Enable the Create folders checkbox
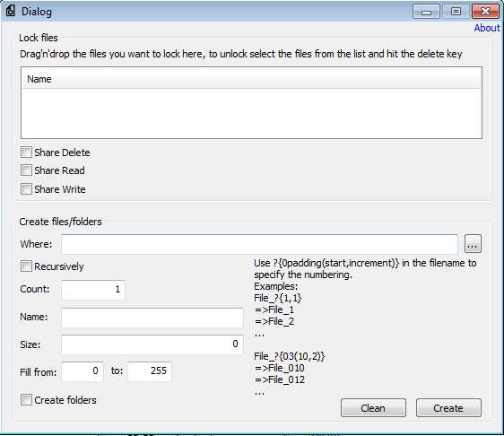The width and height of the screenshot is (504, 436). [26, 400]
